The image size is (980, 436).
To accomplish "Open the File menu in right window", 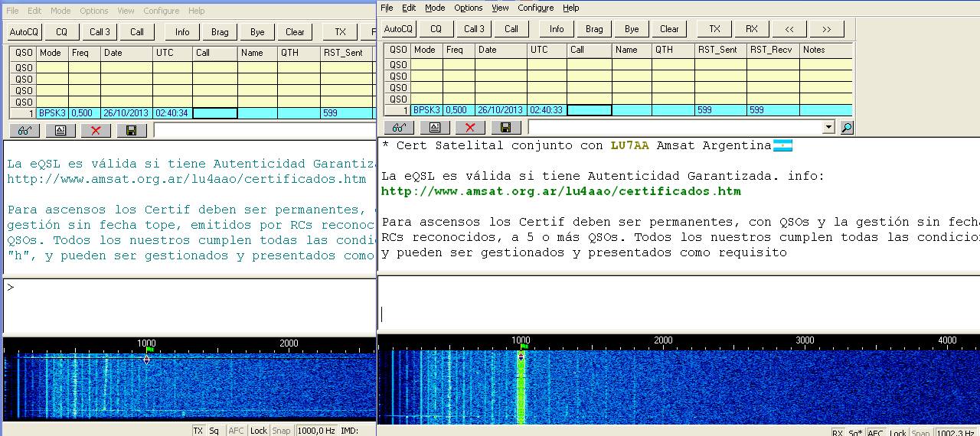I will 387,8.
